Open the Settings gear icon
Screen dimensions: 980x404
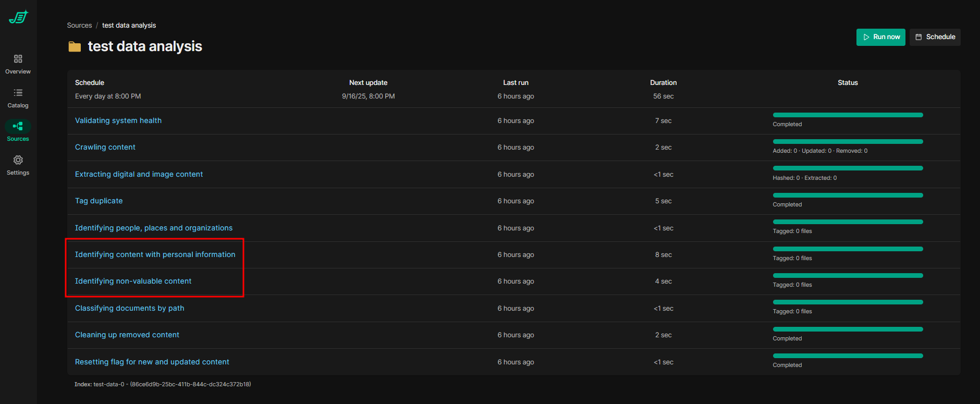pyautogui.click(x=18, y=160)
